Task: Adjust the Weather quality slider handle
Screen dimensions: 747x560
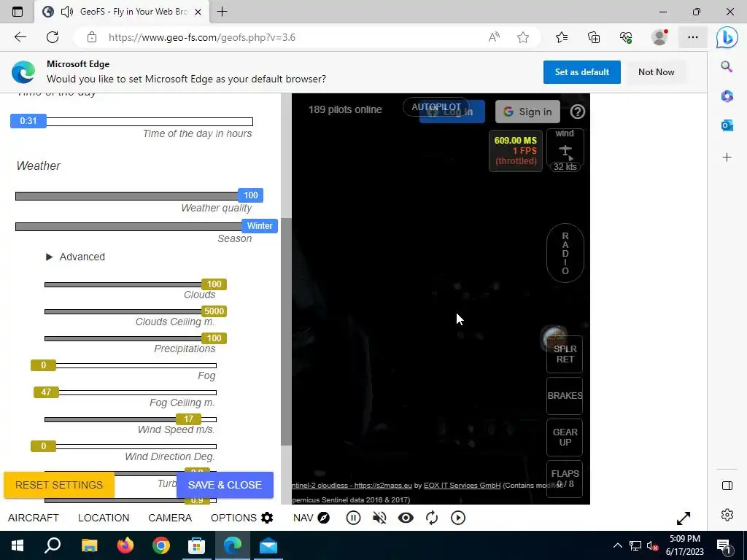Action: [x=251, y=195]
